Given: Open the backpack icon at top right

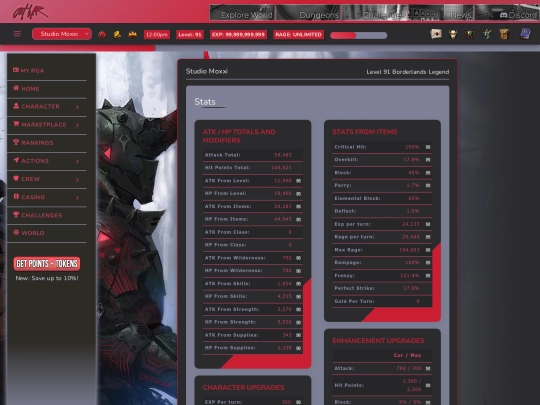Looking at the screenshot, I should [504, 34].
